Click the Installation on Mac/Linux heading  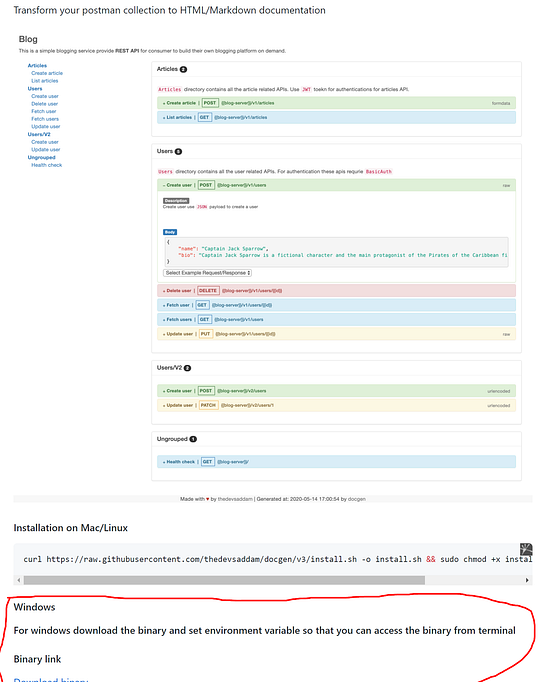(x=70, y=528)
